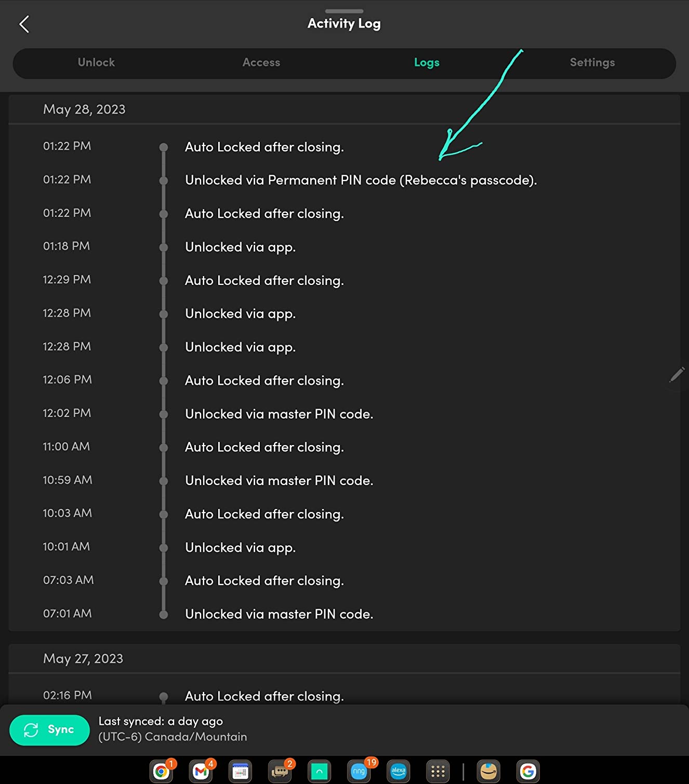689x784 pixels.
Task: Tap the pencil edit icon at right edge
Action: coord(677,374)
